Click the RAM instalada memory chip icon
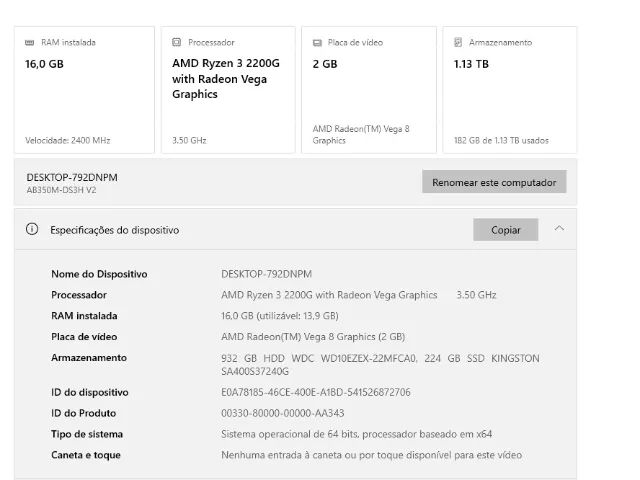 (x=30, y=43)
